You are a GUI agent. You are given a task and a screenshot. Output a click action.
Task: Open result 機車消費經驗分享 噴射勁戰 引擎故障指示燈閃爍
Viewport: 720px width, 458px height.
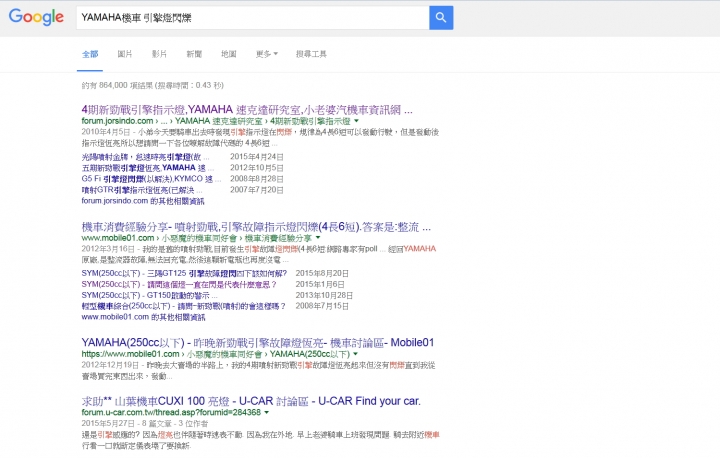(256, 227)
